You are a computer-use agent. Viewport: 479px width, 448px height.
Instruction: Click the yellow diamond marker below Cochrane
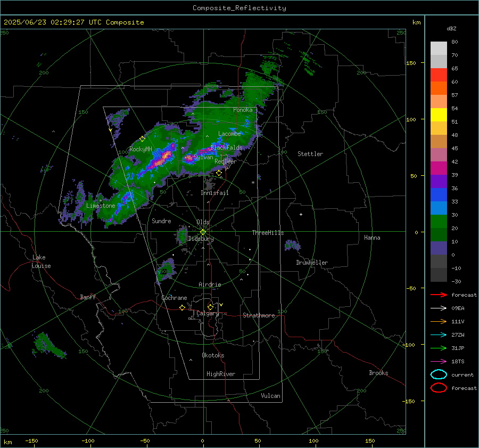coord(182,307)
